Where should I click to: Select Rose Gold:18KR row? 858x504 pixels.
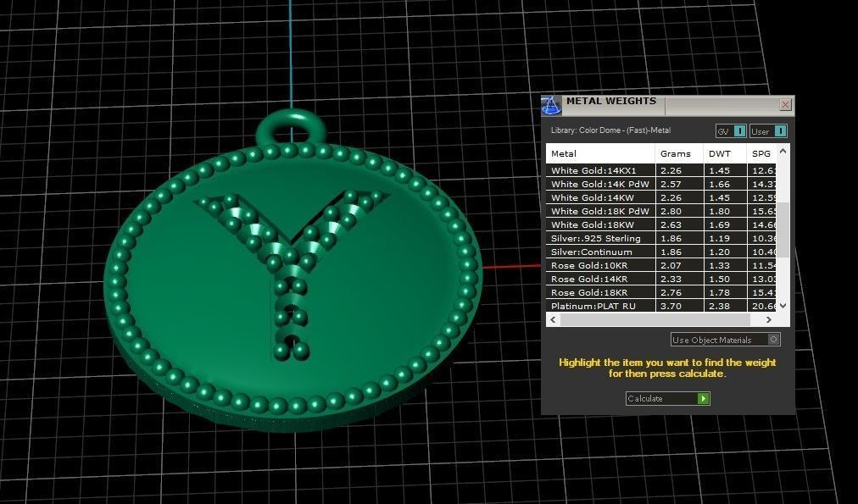click(x=660, y=292)
